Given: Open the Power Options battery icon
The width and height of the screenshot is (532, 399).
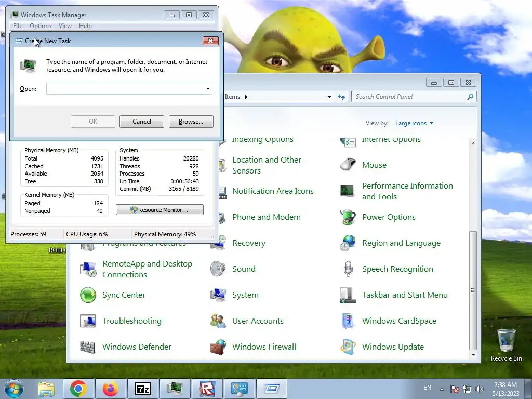Looking at the screenshot, I should point(348,217).
